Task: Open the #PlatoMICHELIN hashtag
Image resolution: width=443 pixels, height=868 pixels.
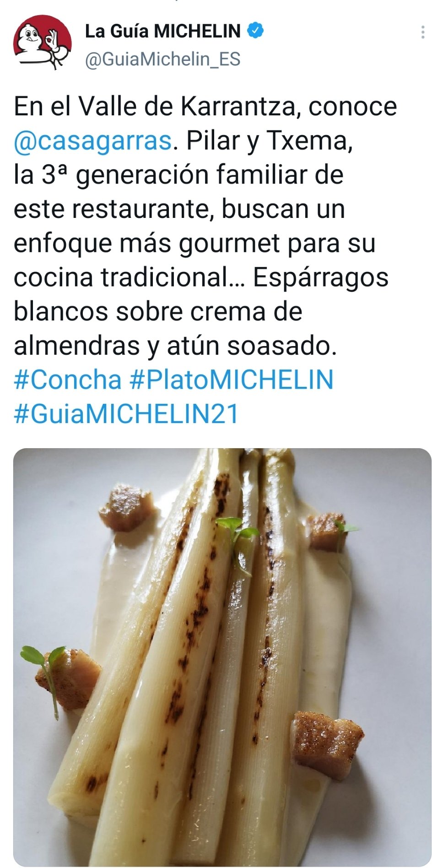Action: (x=232, y=380)
